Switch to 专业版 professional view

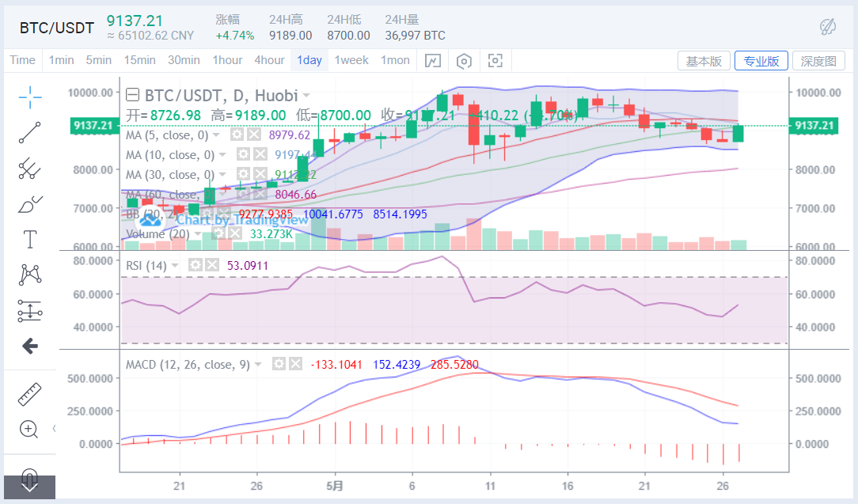[x=761, y=61]
